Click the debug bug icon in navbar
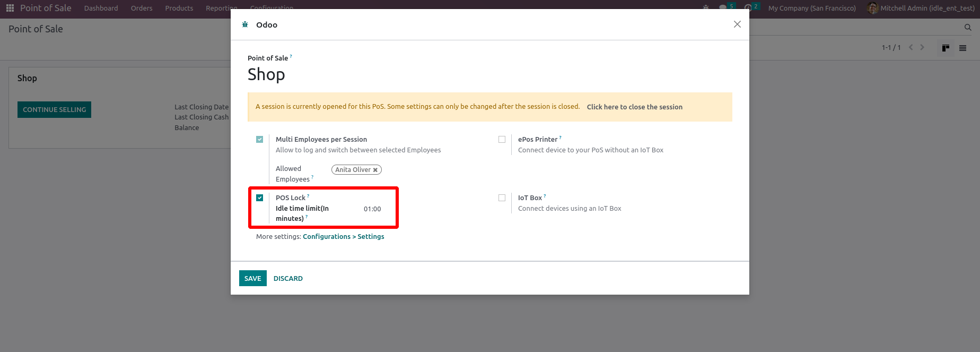980x352 pixels. [706, 8]
